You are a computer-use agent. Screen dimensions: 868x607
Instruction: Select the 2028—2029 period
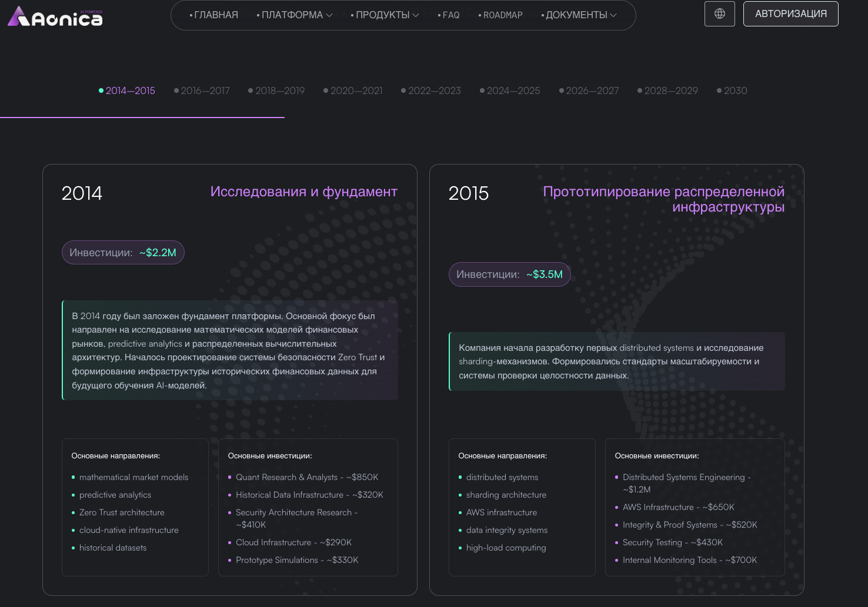point(668,90)
